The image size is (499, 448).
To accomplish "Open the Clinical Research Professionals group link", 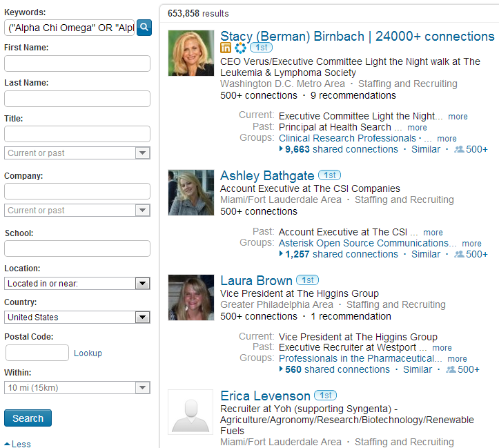I will click(347, 138).
